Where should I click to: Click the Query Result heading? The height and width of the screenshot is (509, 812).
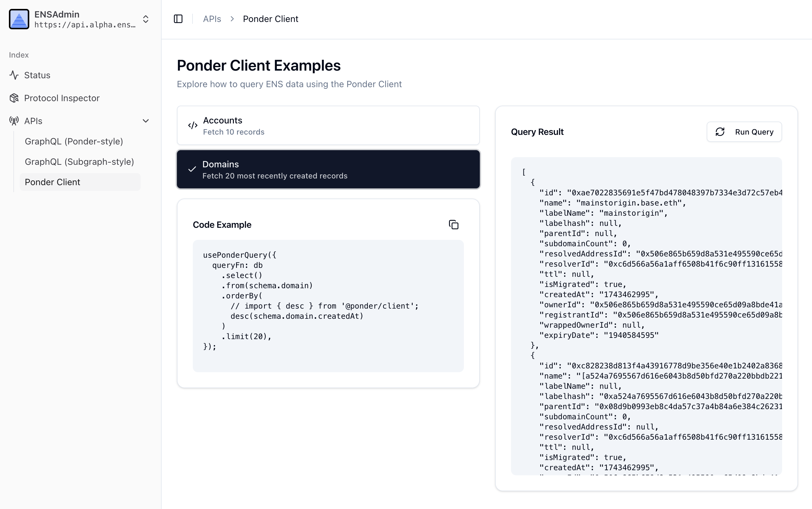pyautogui.click(x=537, y=132)
